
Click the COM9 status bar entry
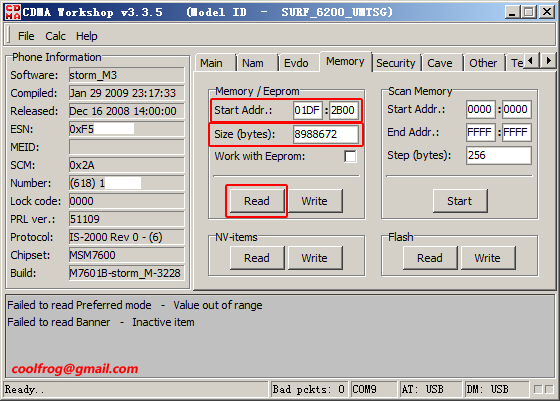[374, 389]
